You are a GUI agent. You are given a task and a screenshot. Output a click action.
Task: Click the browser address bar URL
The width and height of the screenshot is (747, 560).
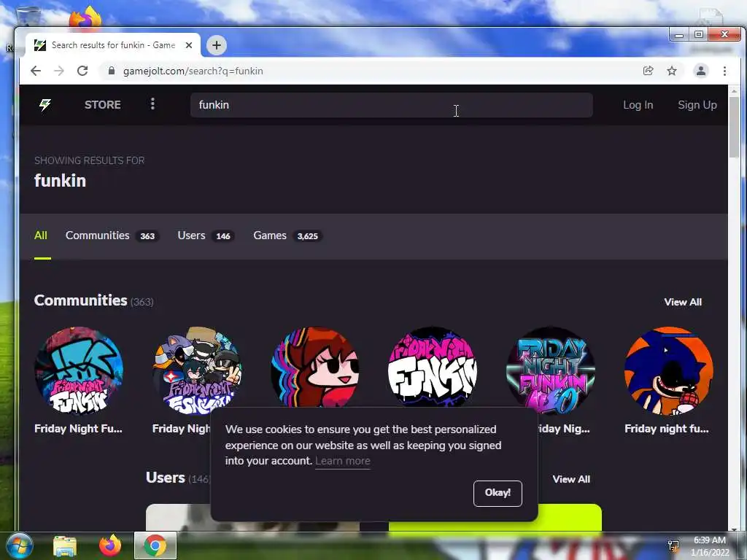tap(193, 71)
